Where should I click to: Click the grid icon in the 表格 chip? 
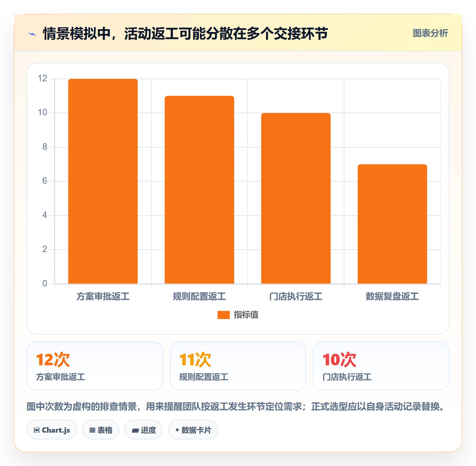(92, 430)
